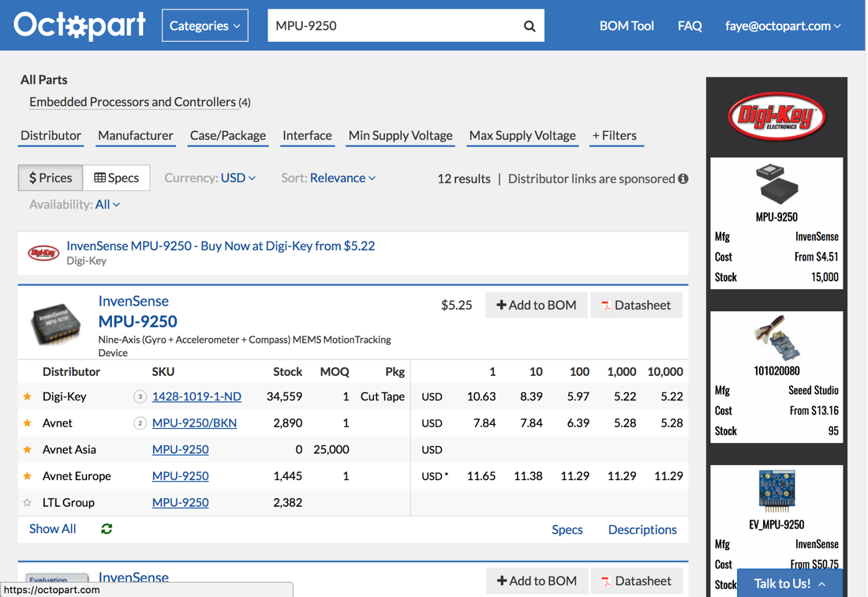
Task: Click the Octopart logo
Action: pyautogui.click(x=80, y=25)
